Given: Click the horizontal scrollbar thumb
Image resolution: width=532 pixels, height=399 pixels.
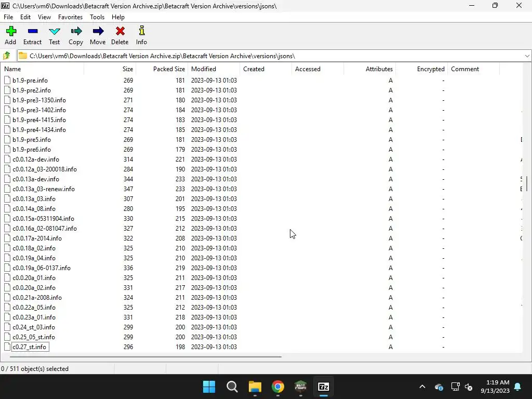Looking at the screenshot, I should 145,356.
